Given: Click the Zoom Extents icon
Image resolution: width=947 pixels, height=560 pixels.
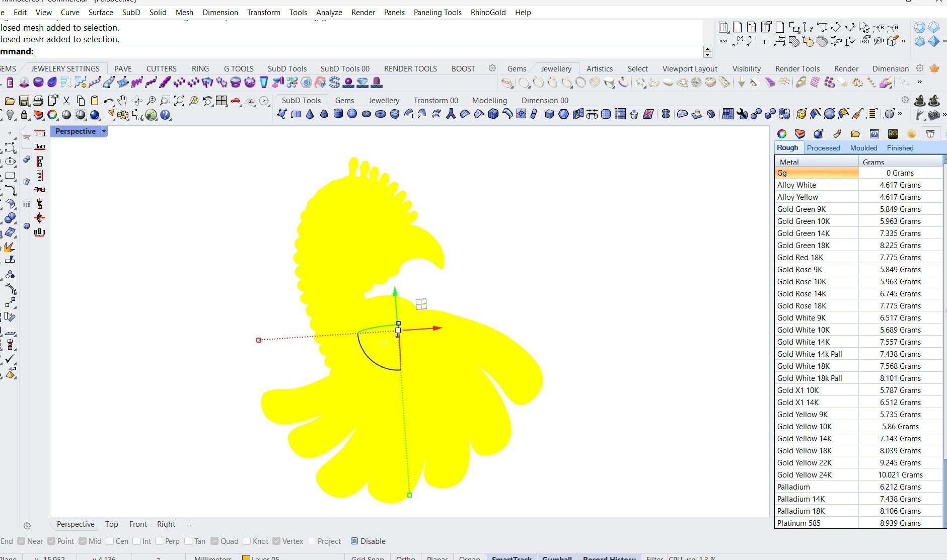Looking at the screenshot, I should click(179, 101).
